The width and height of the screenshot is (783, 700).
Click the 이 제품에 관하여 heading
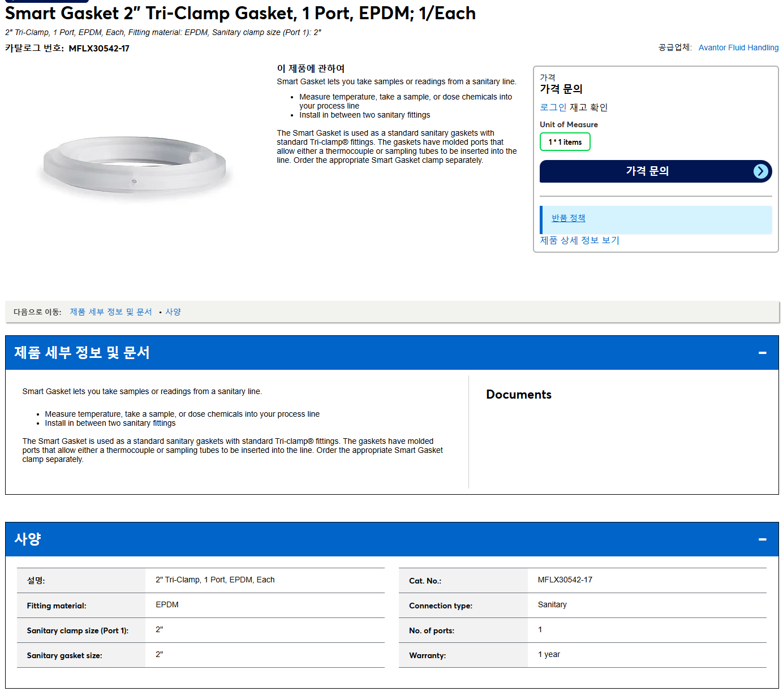311,68
